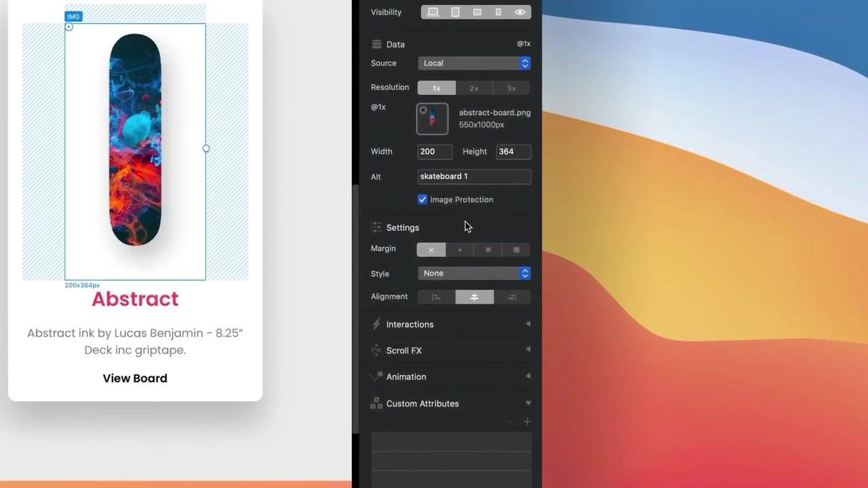The image size is (868, 488).
Task: Click the View Board link
Action: pyautogui.click(x=135, y=378)
